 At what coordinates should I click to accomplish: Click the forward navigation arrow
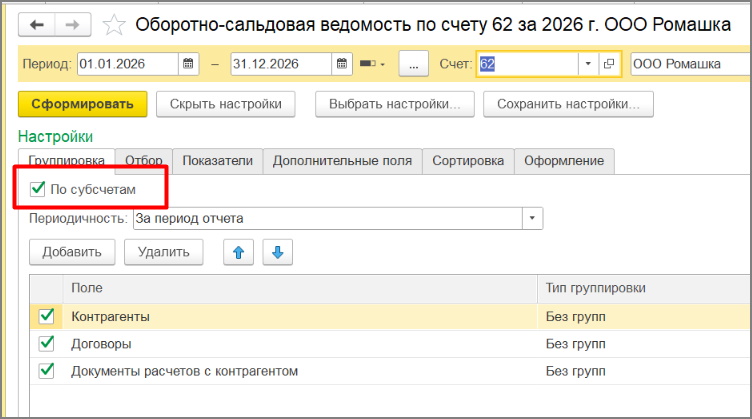72,24
